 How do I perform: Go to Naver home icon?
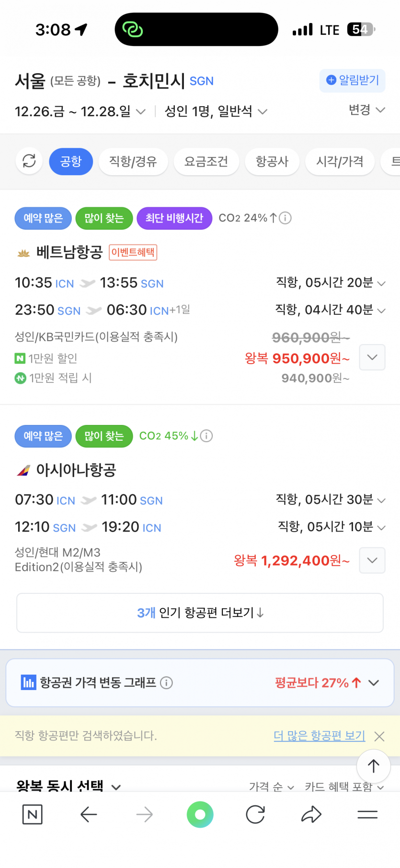tap(33, 814)
